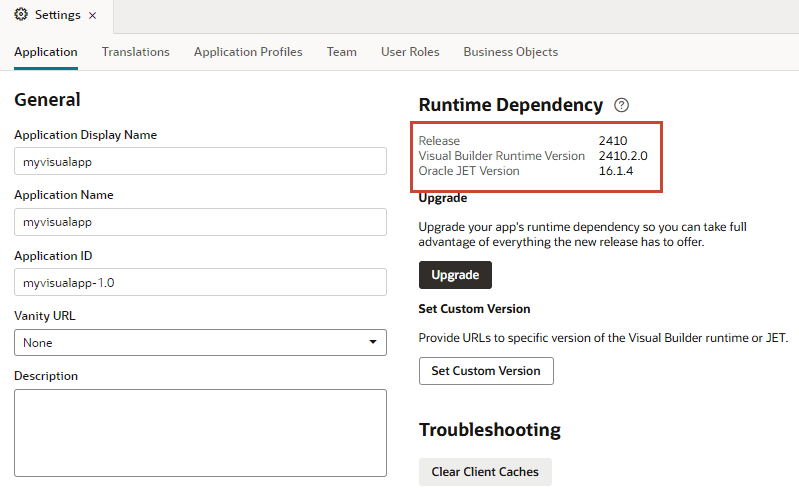Select the Application tab

pos(46,52)
